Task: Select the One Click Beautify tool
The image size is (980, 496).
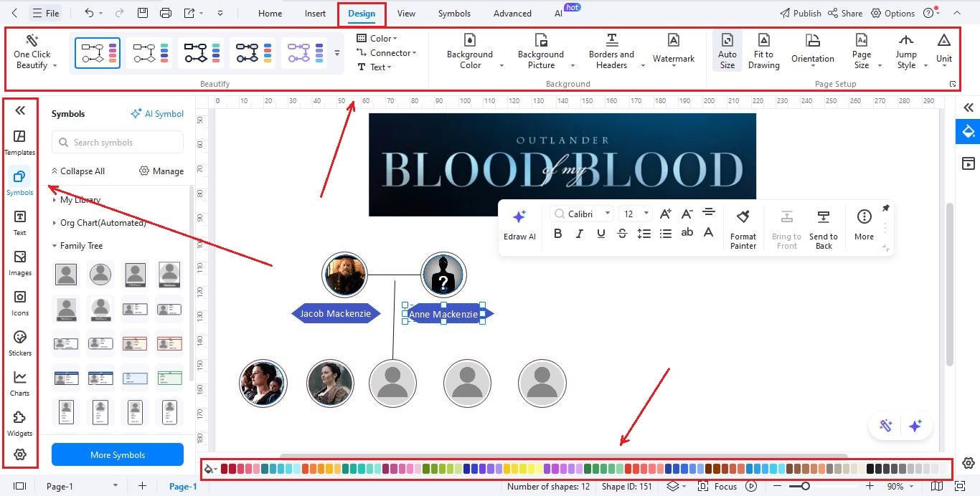Action: [x=32, y=52]
